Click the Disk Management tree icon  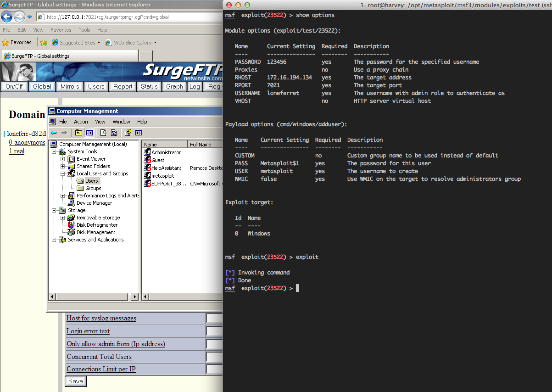tap(72, 232)
